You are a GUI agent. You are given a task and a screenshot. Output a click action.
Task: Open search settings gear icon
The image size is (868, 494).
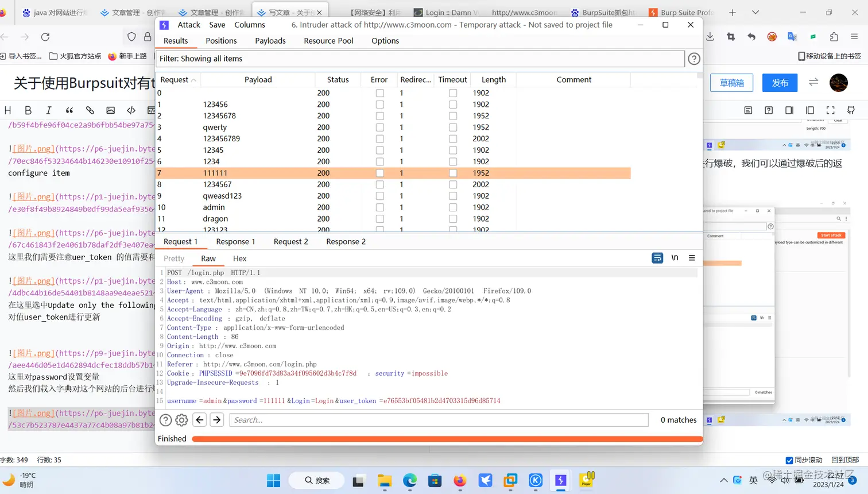pyautogui.click(x=181, y=420)
